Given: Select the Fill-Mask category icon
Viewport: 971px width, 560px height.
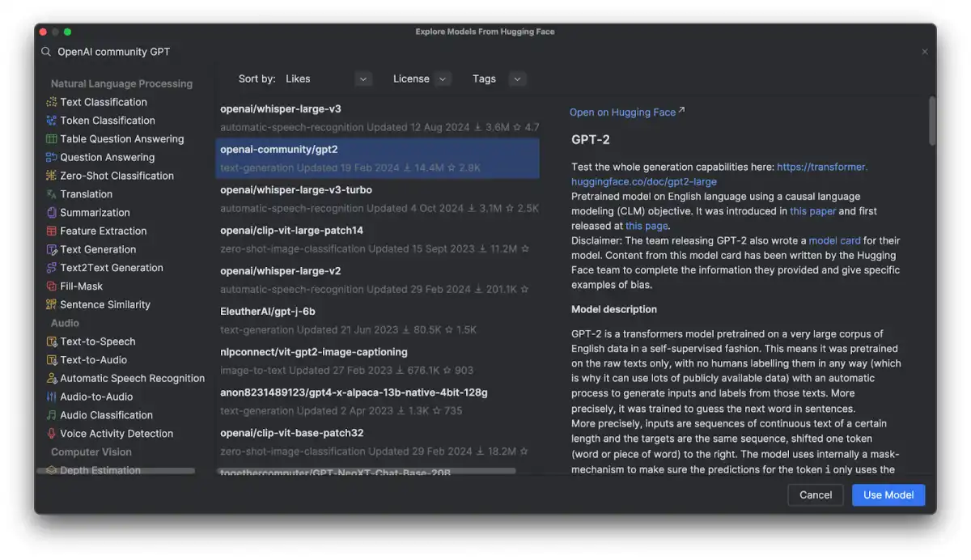Looking at the screenshot, I should tap(52, 286).
